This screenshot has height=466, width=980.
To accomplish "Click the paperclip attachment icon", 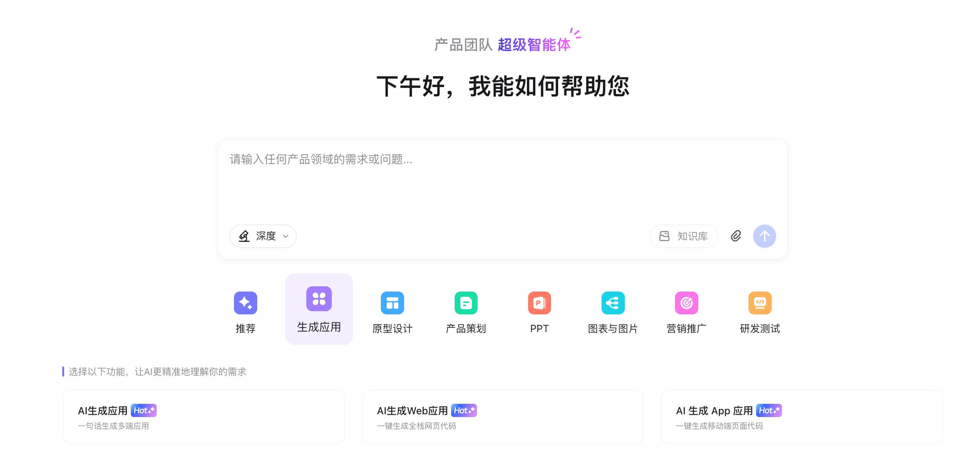I will tap(736, 236).
